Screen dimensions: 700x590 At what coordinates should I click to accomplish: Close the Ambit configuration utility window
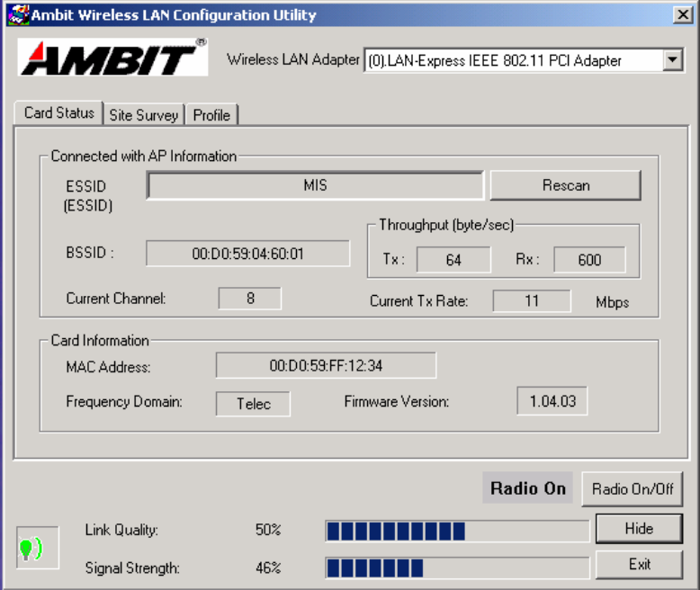coord(683,15)
